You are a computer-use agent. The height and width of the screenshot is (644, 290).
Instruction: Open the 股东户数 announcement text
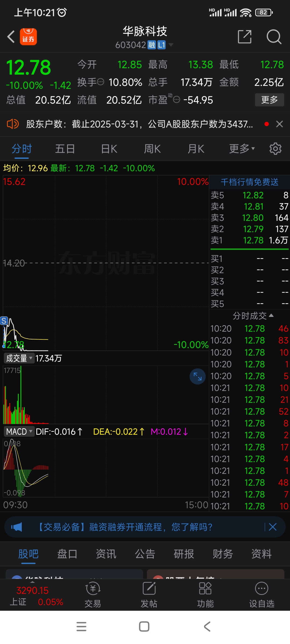pos(139,124)
